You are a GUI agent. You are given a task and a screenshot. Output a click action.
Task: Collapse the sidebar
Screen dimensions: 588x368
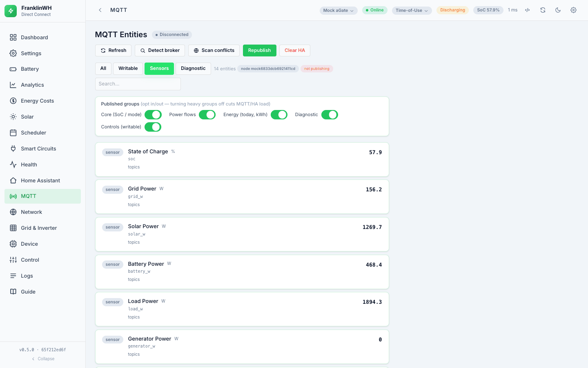click(x=43, y=359)
